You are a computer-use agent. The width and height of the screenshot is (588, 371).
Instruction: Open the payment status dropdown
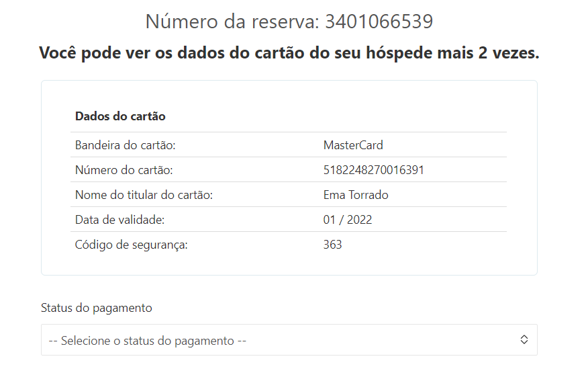tap(289, 340)
